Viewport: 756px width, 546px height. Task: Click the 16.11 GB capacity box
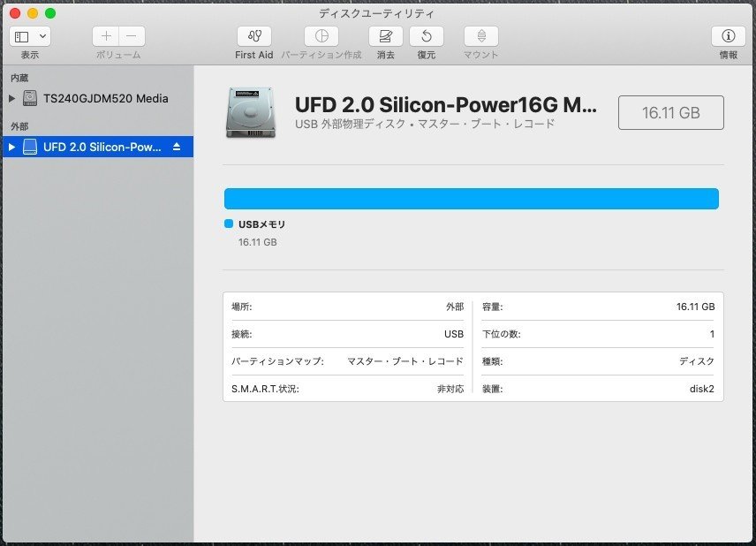click(x=670, y=113)
